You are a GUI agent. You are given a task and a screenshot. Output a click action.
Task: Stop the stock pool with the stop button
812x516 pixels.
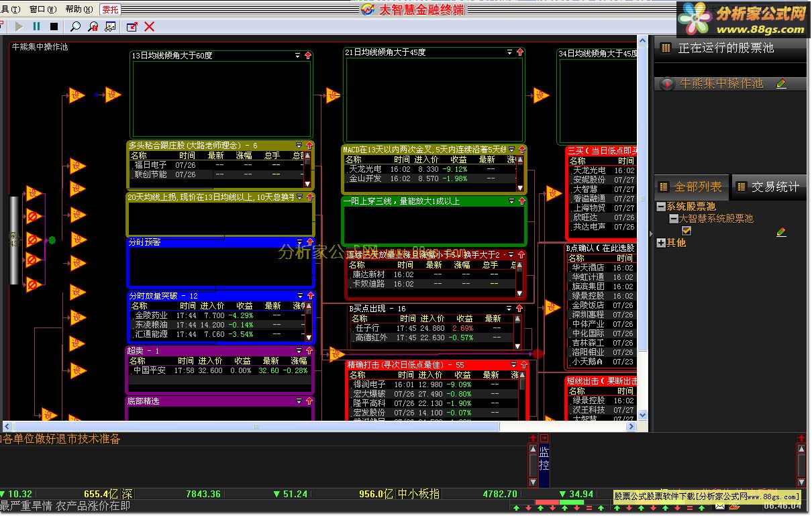(x=54, y=27)
